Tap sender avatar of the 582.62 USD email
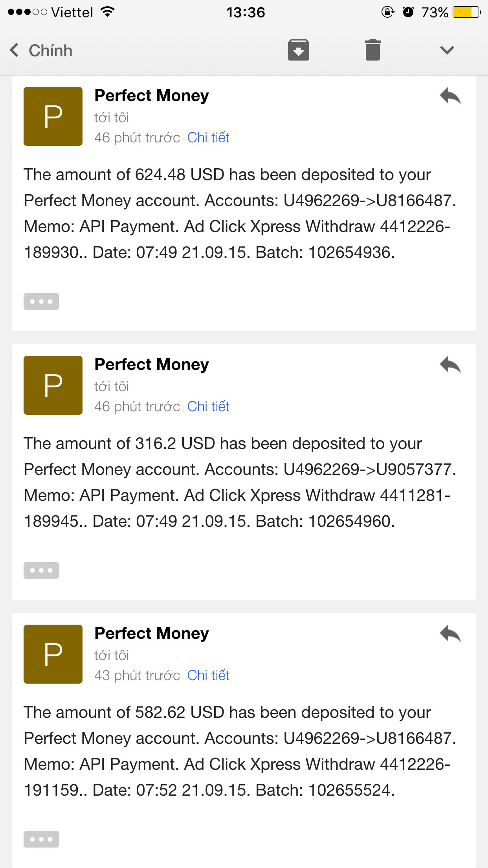488x868 pixels. pyautogui.click(x=53, y=654)
